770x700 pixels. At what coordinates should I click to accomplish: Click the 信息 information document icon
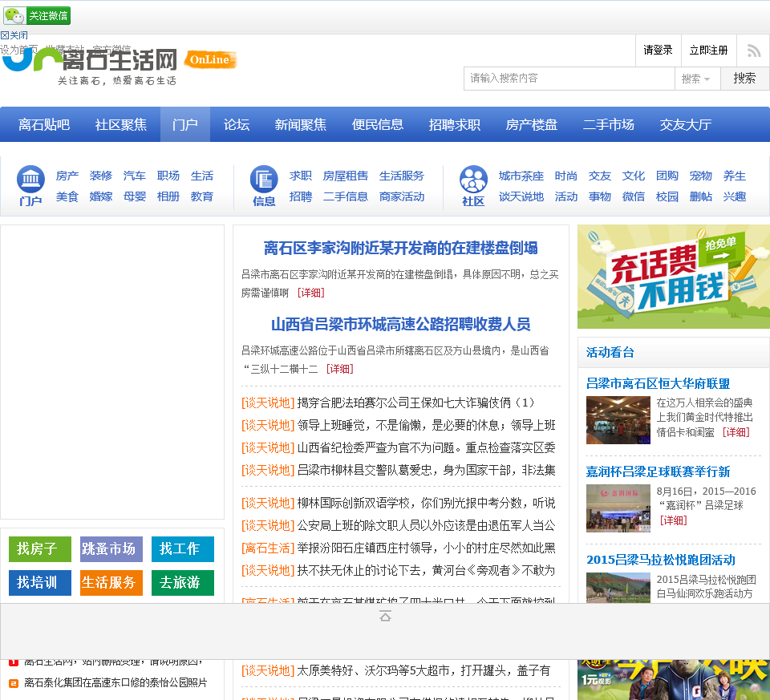[264, 179]
